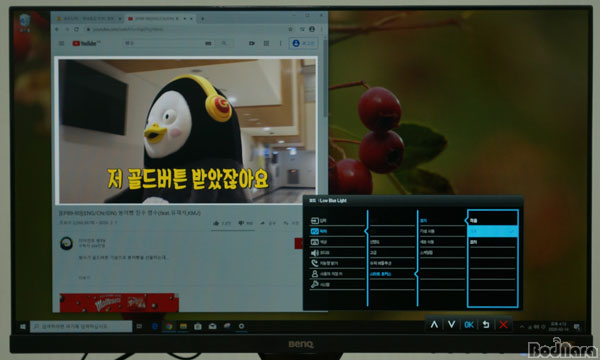Click the YouTube search box

(163, 43)
